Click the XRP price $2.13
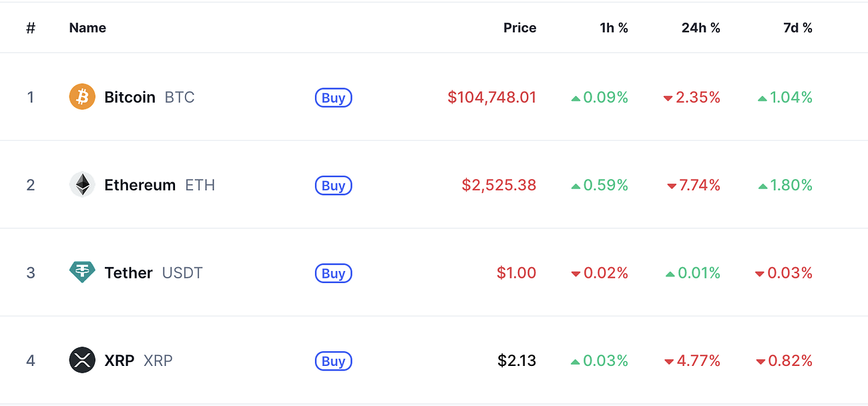Viewport: 868px width, 406px height. click(517, 361)
